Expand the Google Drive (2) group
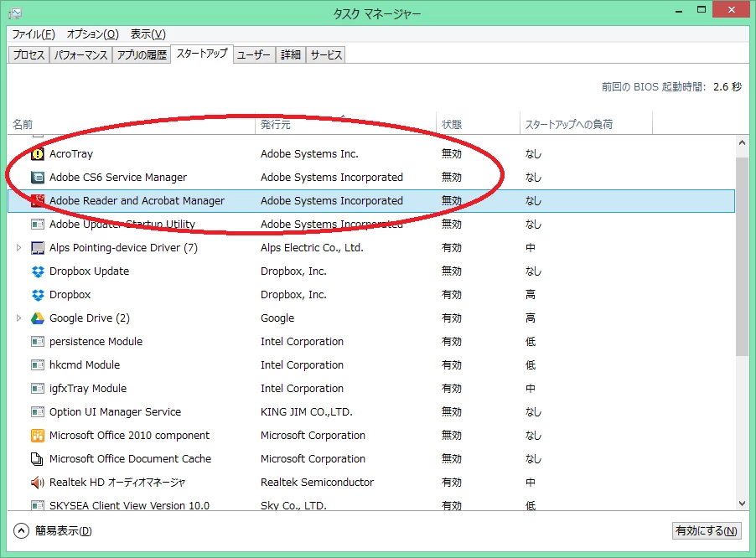Screen dimensions: 756x558 click(18, 318)
